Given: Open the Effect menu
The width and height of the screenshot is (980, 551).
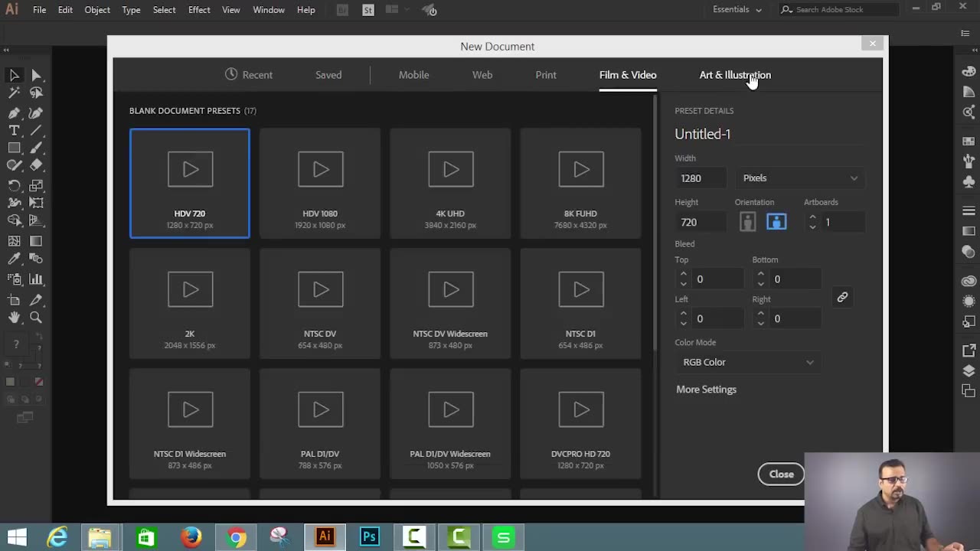Looking at the screenshot, I should coord(199,10).
